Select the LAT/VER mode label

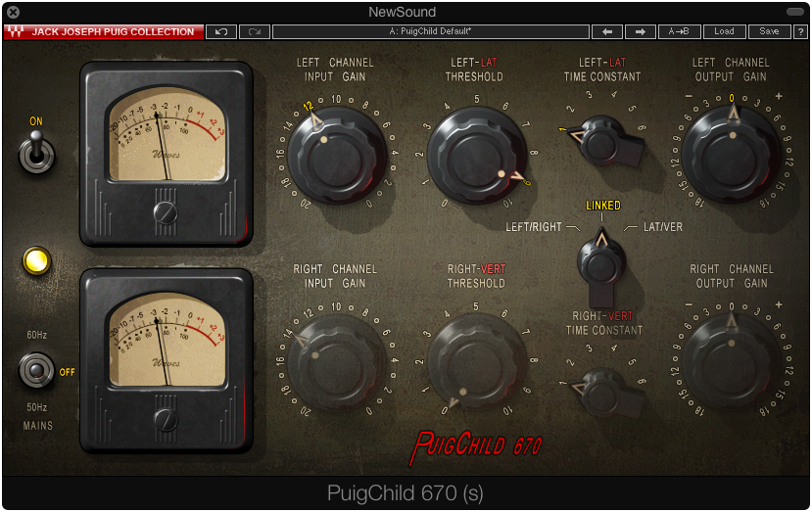663,227
